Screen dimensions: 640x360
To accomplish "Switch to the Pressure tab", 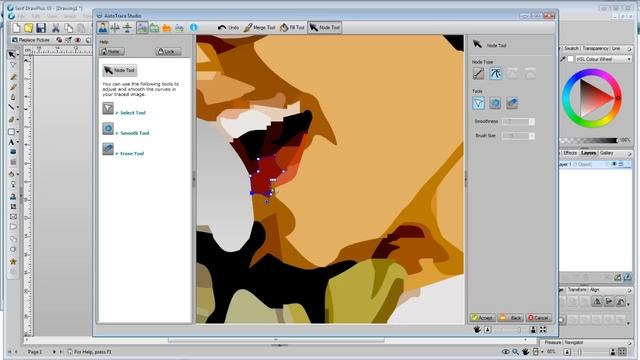I will point(553,342).
